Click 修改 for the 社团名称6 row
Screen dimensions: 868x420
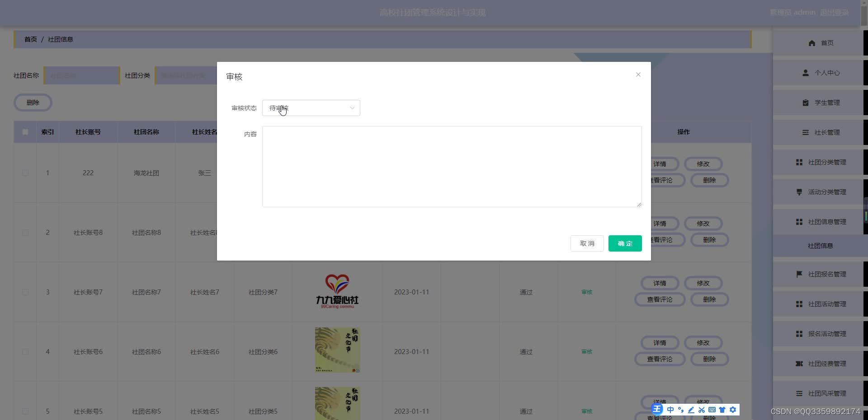coord(703,343)
